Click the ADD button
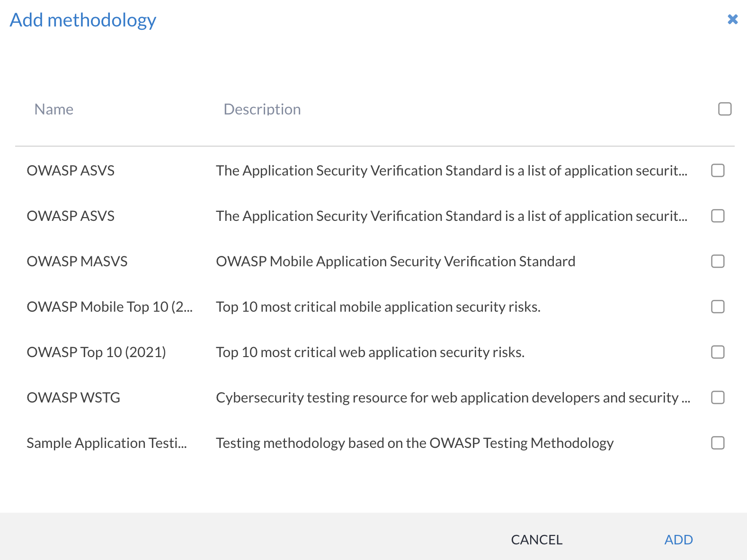This screenshot has height=560, width=747. coord(678,540)
